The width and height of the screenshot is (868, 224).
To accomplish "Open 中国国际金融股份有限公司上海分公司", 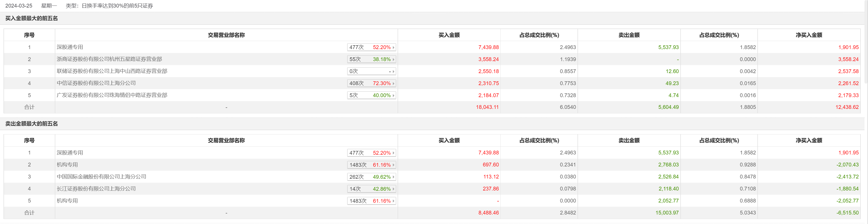I will [101, 177].
